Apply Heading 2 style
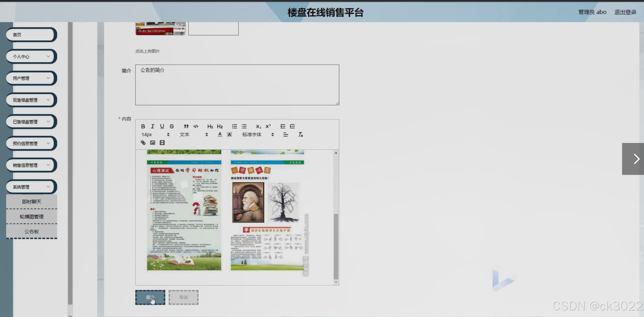This screenshot has width=644, height=317. (220, 126)
